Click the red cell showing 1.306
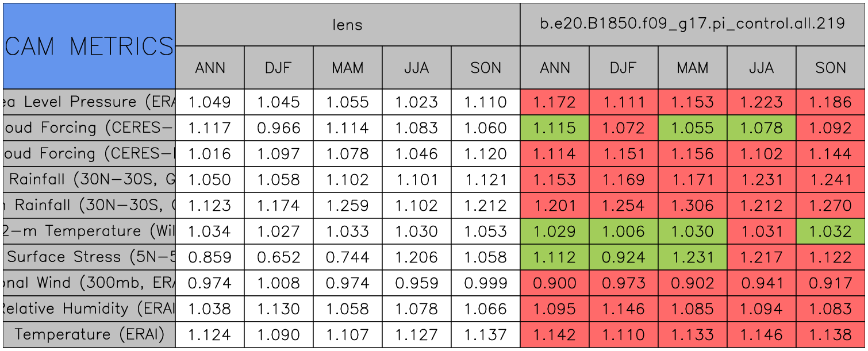Screen dimensions: 868x351 point(693,206)
